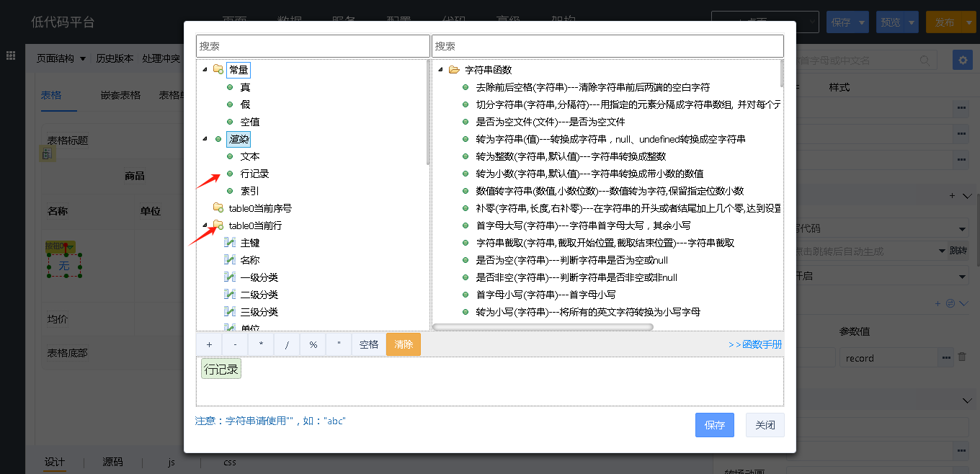The height and width of the screenshot is (474, 980).
Task: Click the apps grid icon in left sidebar
Action: click(11, 55)
